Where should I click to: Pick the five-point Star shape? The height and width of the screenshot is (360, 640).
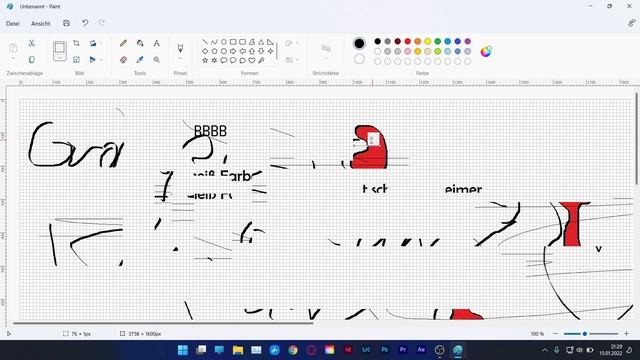pos(205,60)
